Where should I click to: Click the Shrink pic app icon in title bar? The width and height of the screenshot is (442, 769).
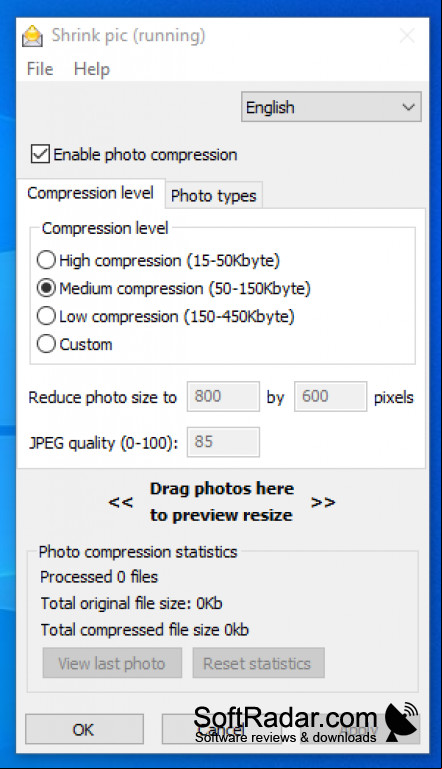(x=32, y=36)
